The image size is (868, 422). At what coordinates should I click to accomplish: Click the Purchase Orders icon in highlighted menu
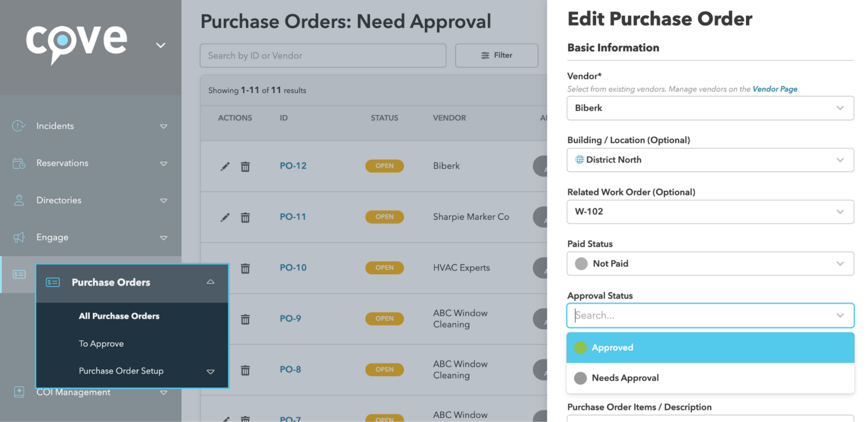(x=53, y=282)
